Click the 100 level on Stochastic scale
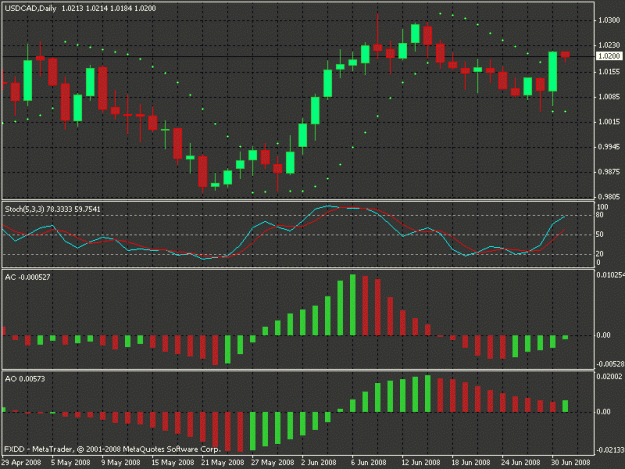Image resolution: width=625 pixels, height=469 pixels. click(x=602, y=207)
